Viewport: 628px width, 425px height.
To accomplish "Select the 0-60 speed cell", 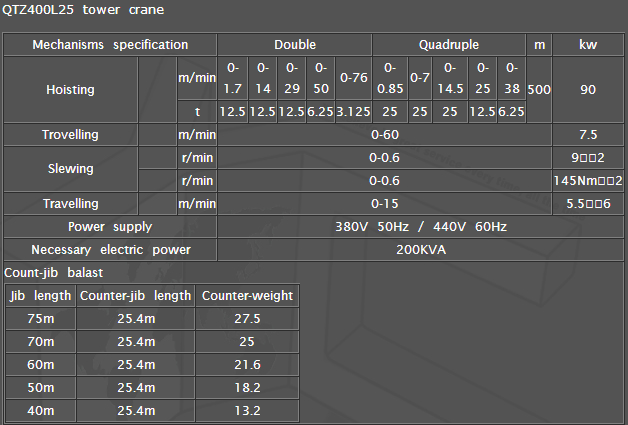I will click(x=384, y=135).
